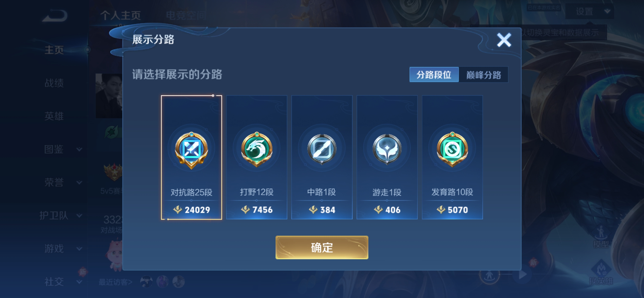The image size is (644, 298).
Task: Open the 电竞空间 tab
Action: [186, 15]
